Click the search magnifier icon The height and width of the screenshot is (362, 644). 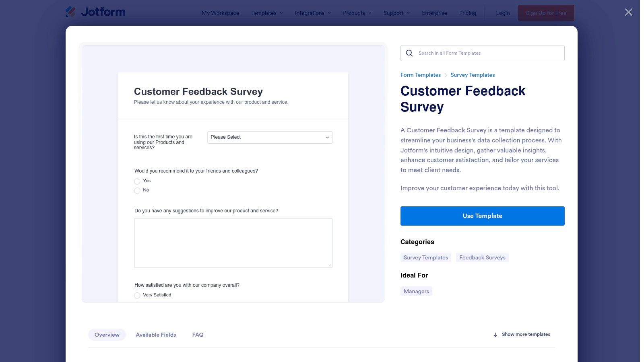point(409,53)
